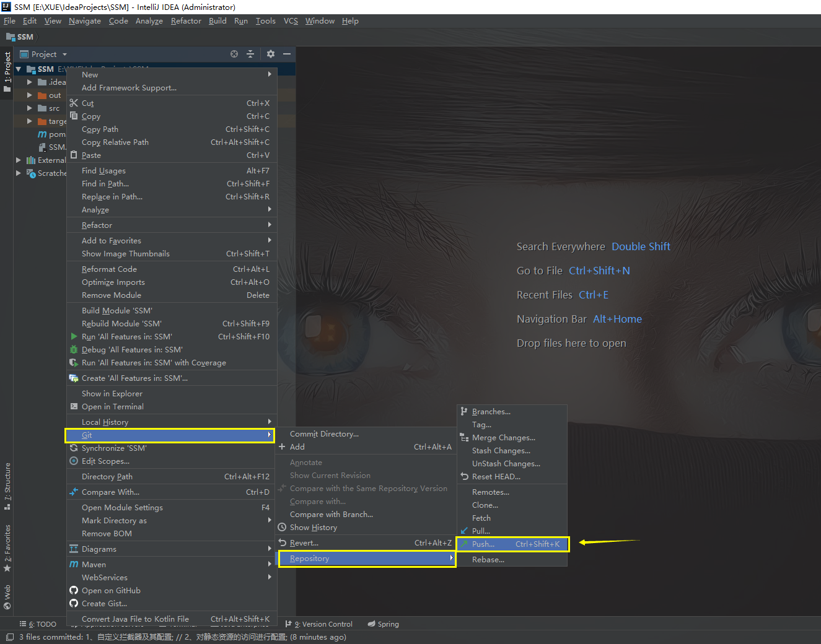Select Stash Changes...
The width and height of the screenshot is (821, 644).
pos(512,450)
